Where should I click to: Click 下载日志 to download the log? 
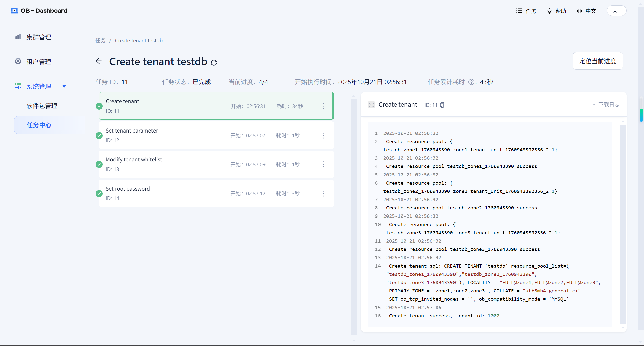tap(605, 104)
